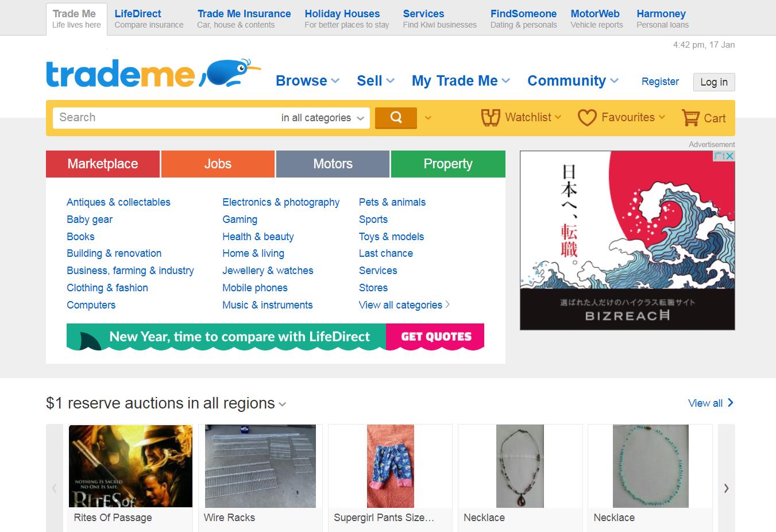Open Pets & animals category
Screen dimensions: 776x532
point(392,202)
